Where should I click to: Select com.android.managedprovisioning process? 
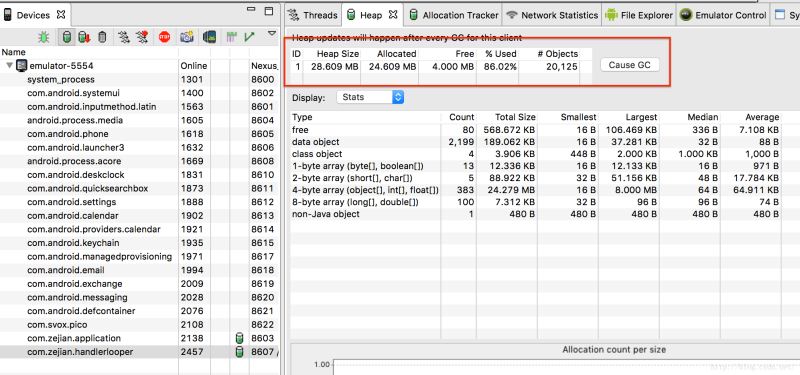point(140,257)
